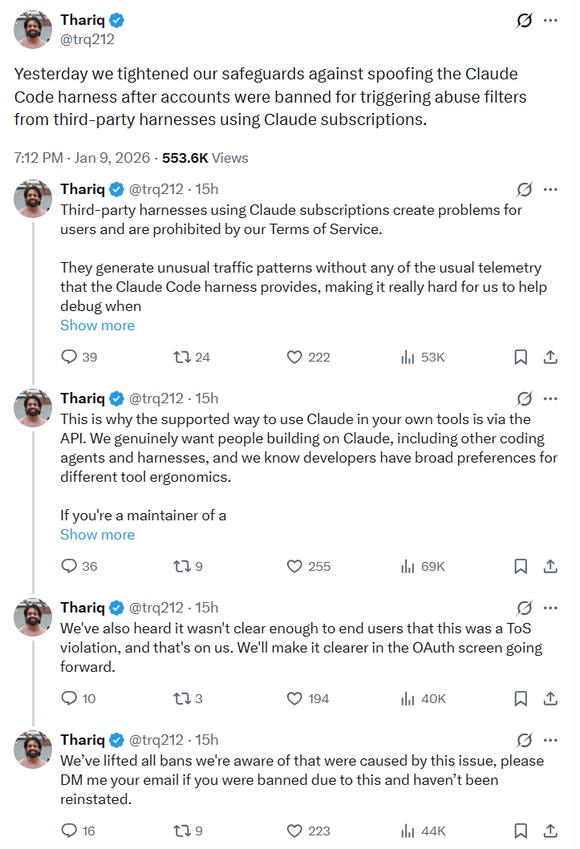
Task: Open more options on lifted bans tweet
Action: coord(550,740)
